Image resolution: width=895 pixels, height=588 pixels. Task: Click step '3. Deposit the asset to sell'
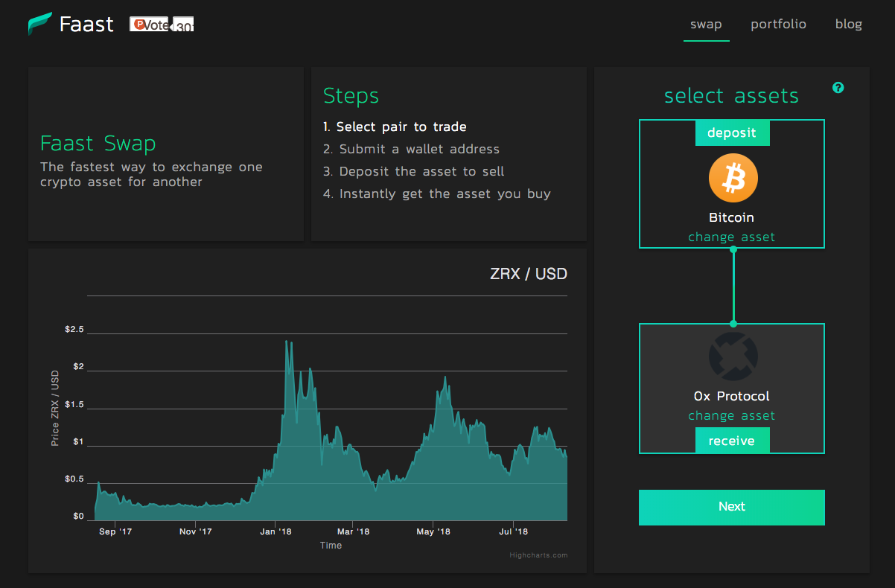pos(413,172)
